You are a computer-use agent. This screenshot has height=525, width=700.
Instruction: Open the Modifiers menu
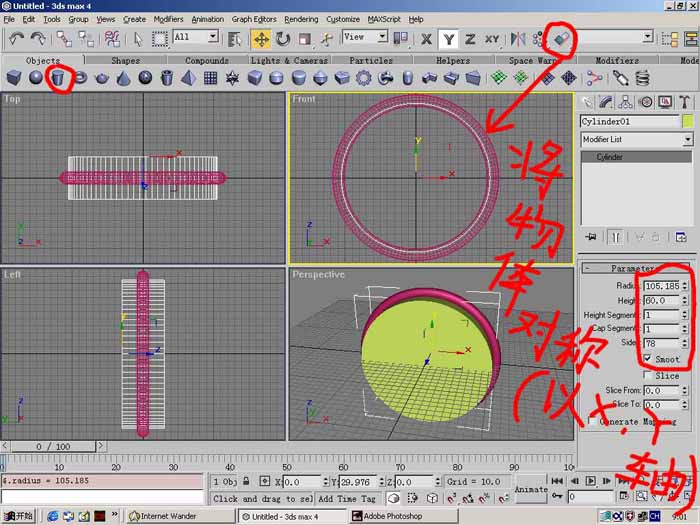pos(168,19)
